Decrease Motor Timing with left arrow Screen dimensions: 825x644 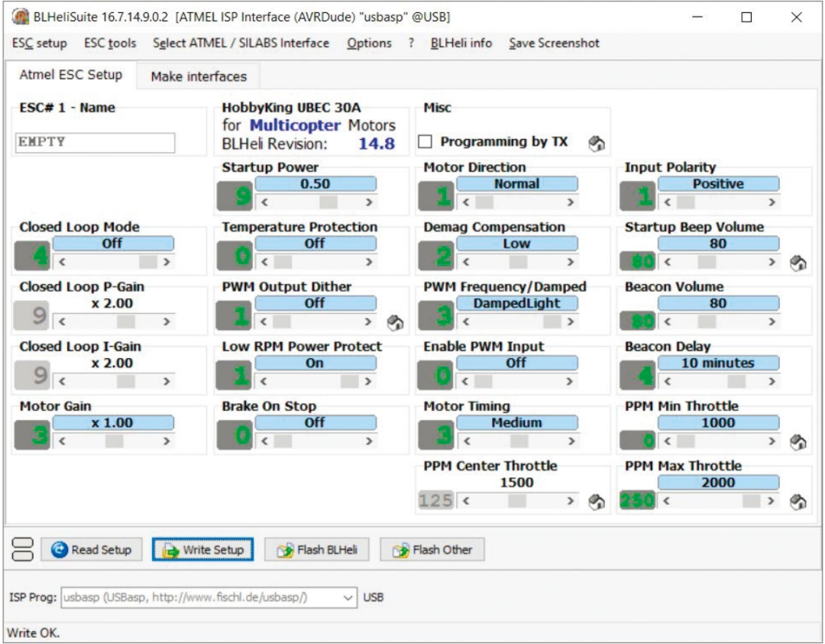[467, 441]
